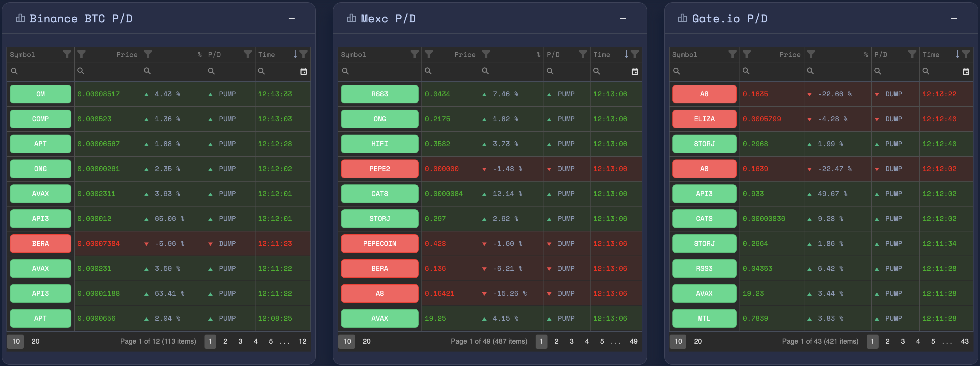Image resolution: width=980 pixels, height=366 pixels.
Task: Select page size 10 in Gate.io table
Action: (678, 341)
